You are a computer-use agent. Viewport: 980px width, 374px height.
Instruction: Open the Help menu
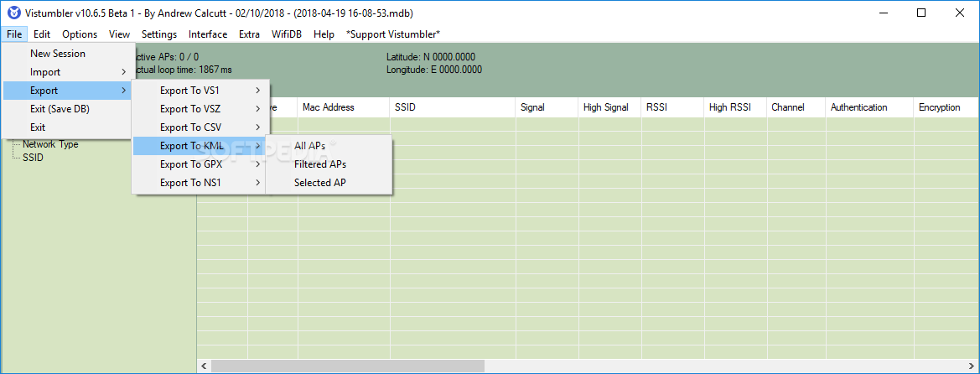pos(324,34)
